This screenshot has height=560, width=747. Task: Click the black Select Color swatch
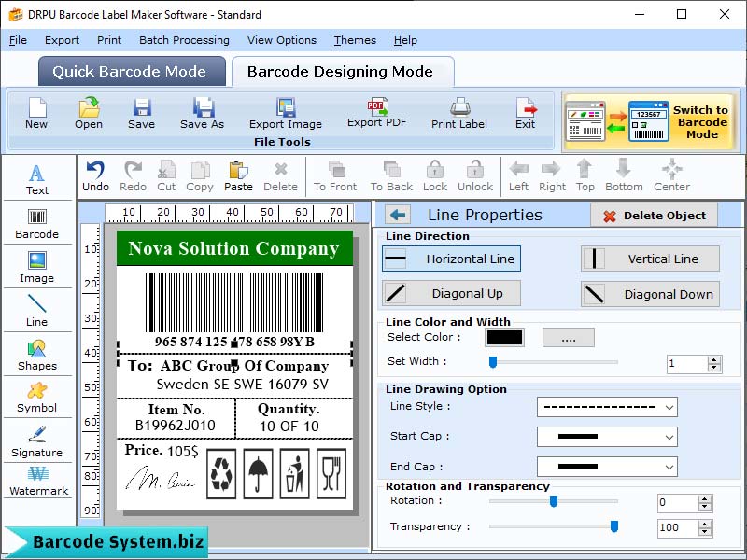(x=504, y=338)
